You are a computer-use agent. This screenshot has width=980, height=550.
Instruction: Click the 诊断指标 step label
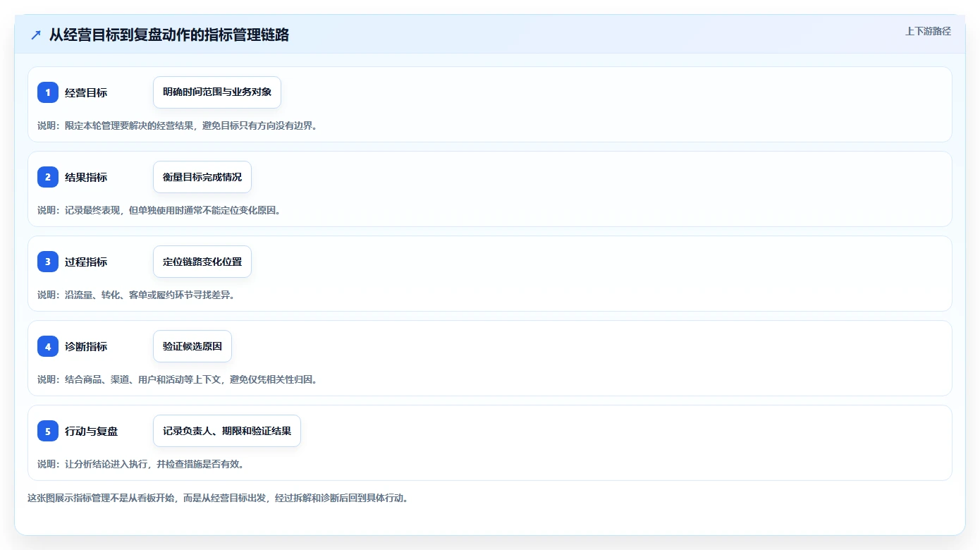coord(86,346)
